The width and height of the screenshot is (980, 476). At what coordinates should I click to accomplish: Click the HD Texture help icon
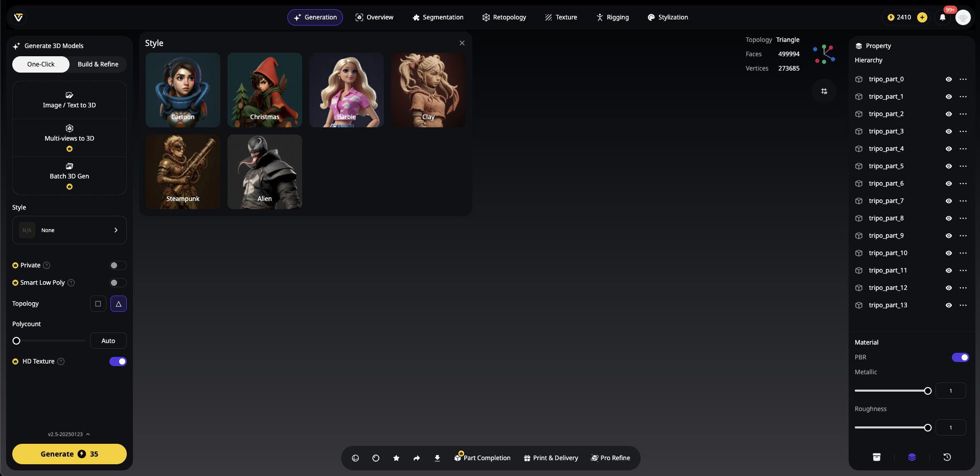61,361
